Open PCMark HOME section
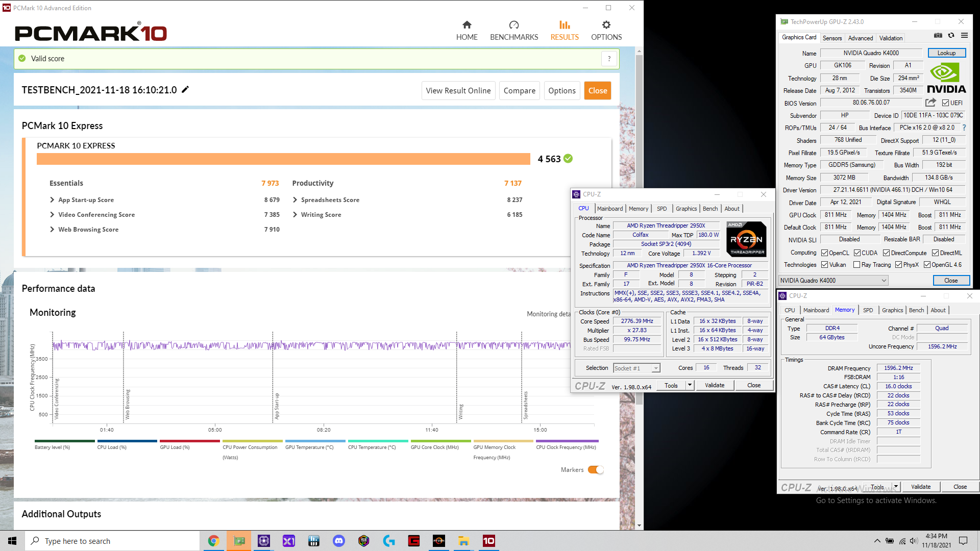This screenshot has width=980, height=551. tap(467, 31)
